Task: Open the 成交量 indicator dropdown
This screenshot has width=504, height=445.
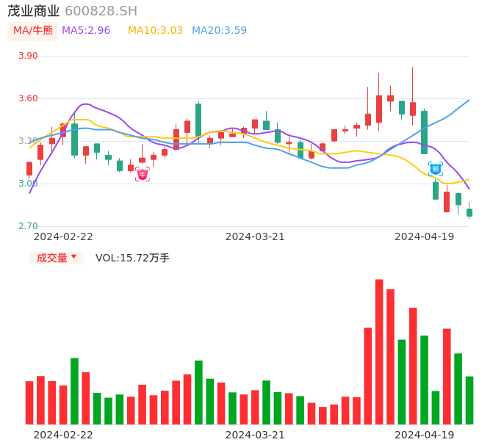Action: point(57,258)
